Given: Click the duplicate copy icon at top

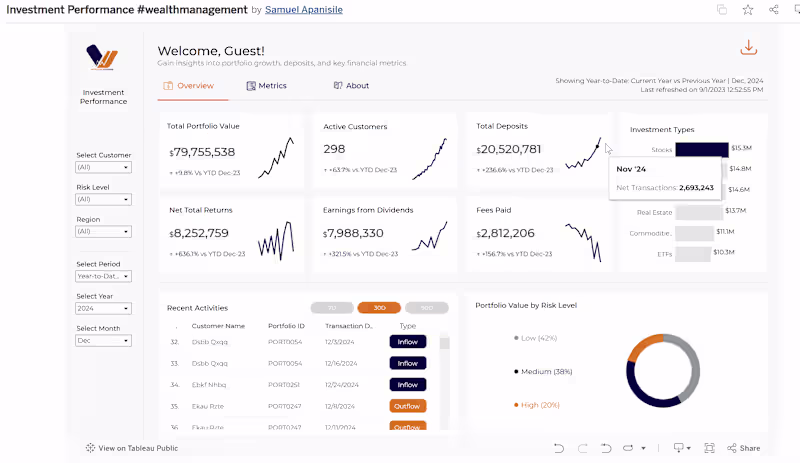Looking at the screenshot, I should [721, 10].
